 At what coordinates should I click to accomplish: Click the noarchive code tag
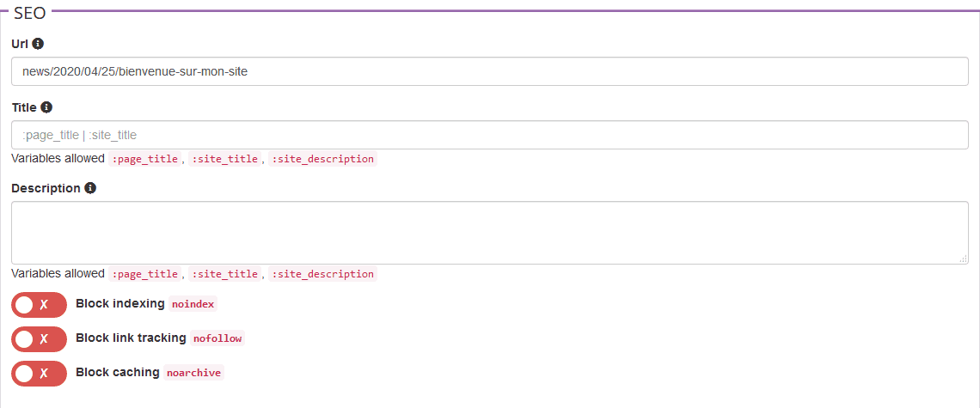click(x=193, y=373)
